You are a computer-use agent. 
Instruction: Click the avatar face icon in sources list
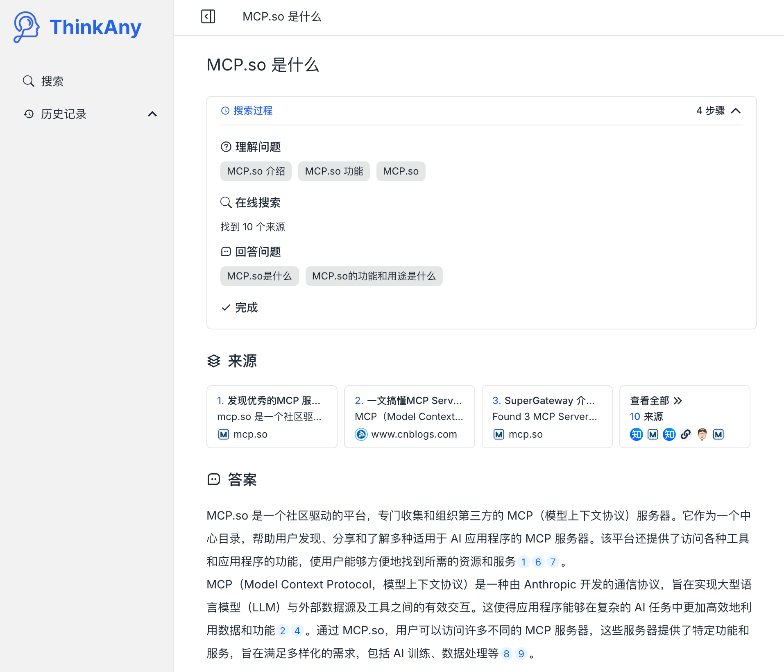[702, 434]
